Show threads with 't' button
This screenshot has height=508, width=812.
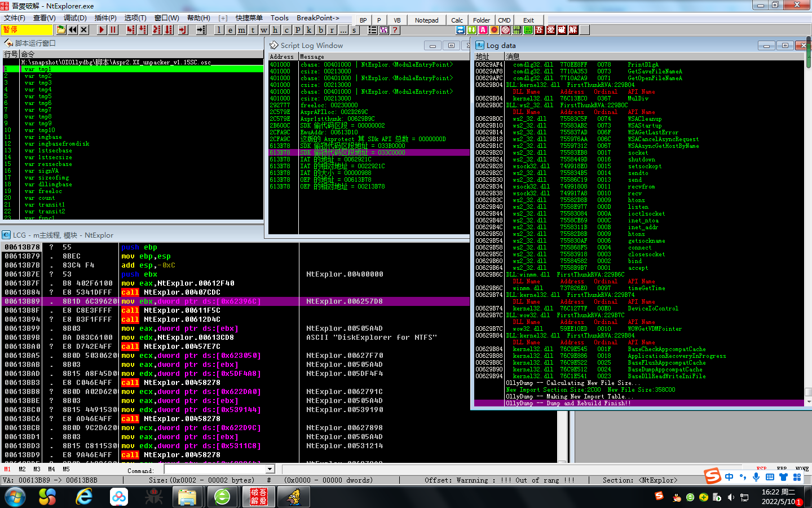tap(253, 30)
